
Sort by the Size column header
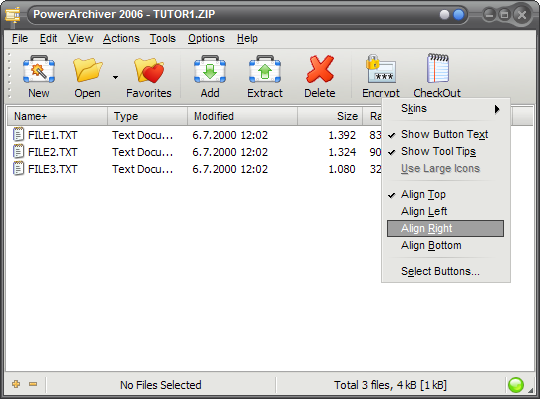click(330, 116)
